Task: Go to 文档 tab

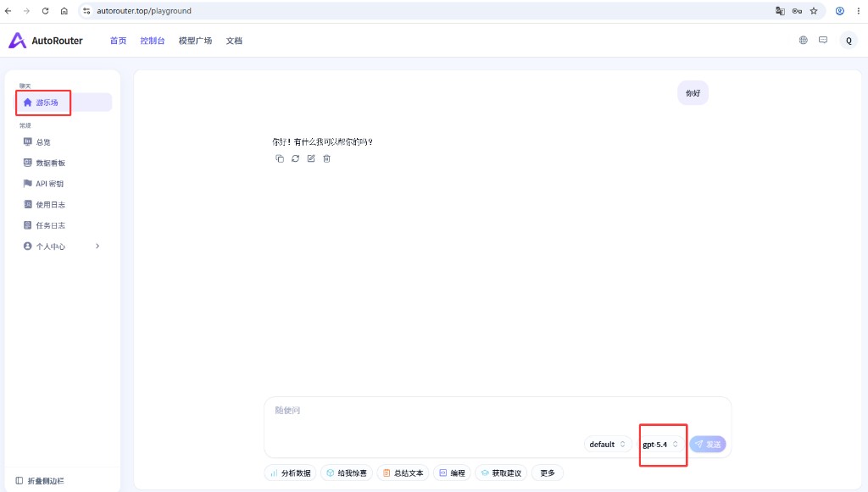Action: pyautogui.click(x=234, y=41)
